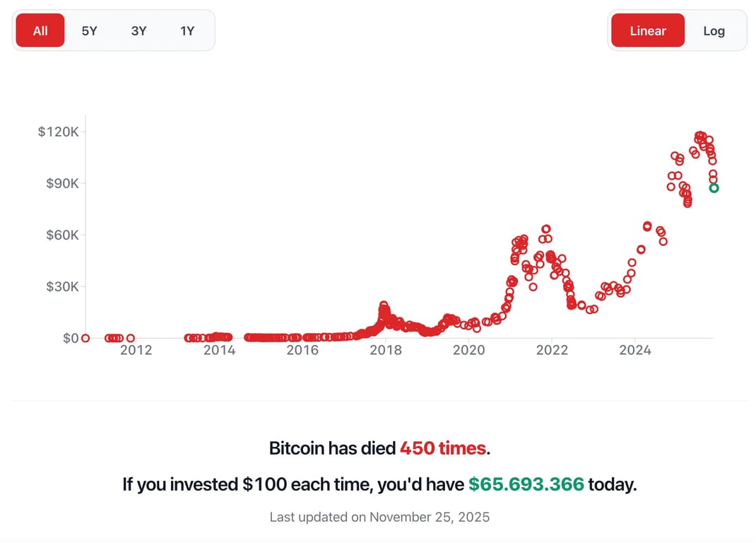756x543 pixels.
Task: Click the highest data point on chart
Action: [699, 135]
